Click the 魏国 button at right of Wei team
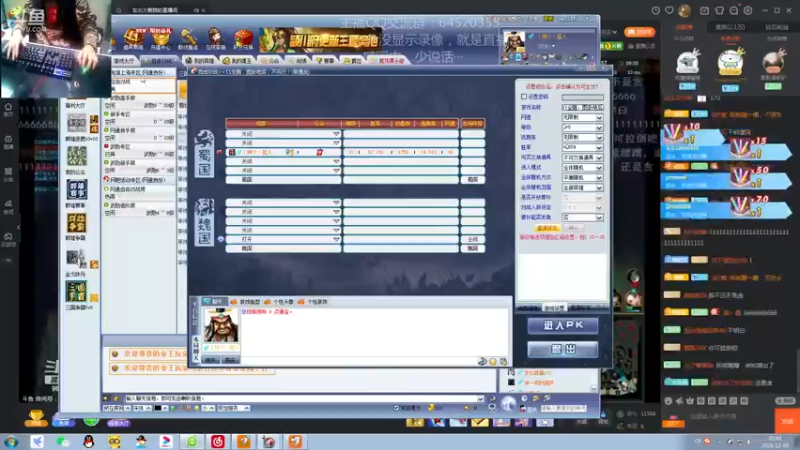800x450 pixels. 472,248
